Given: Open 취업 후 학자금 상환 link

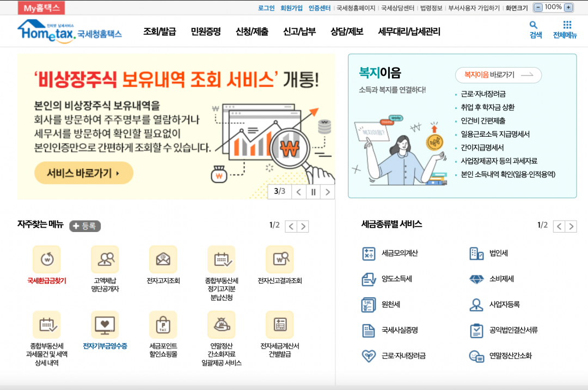Looking at the screenshot, I should (x=487, y=108).
